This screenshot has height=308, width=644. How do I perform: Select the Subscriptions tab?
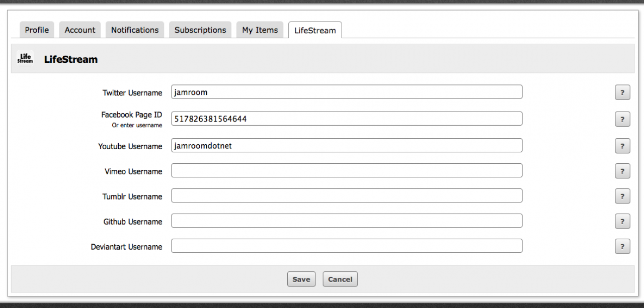(x=200, y=30)
